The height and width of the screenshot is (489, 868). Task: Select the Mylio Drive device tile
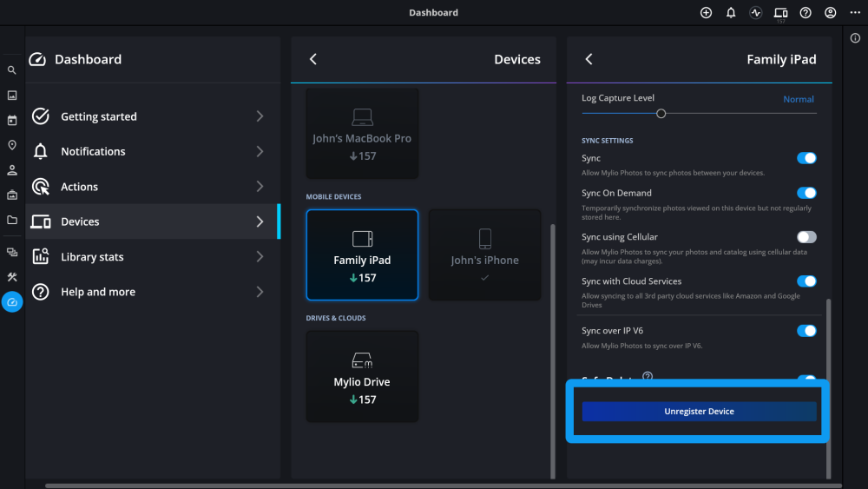click(362, 376)
